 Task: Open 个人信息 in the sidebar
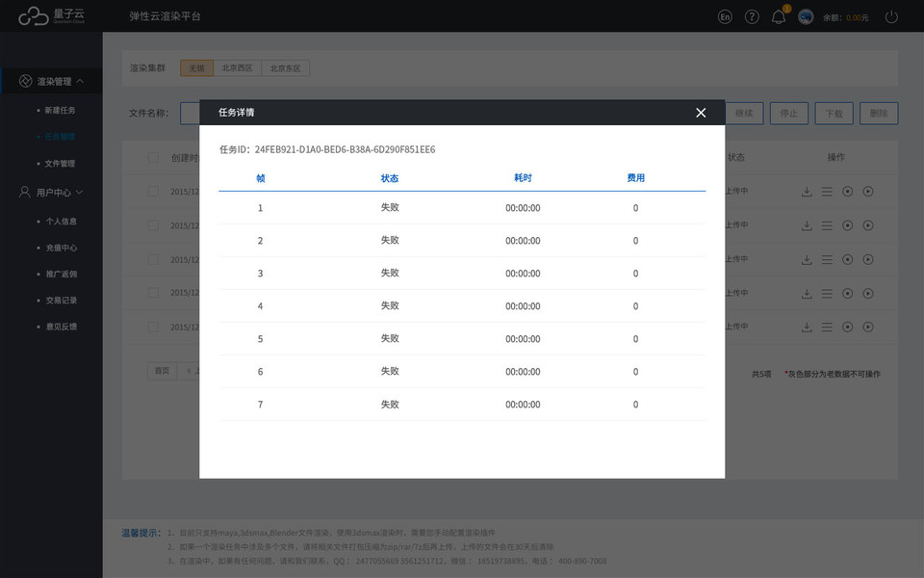(62, 222)
